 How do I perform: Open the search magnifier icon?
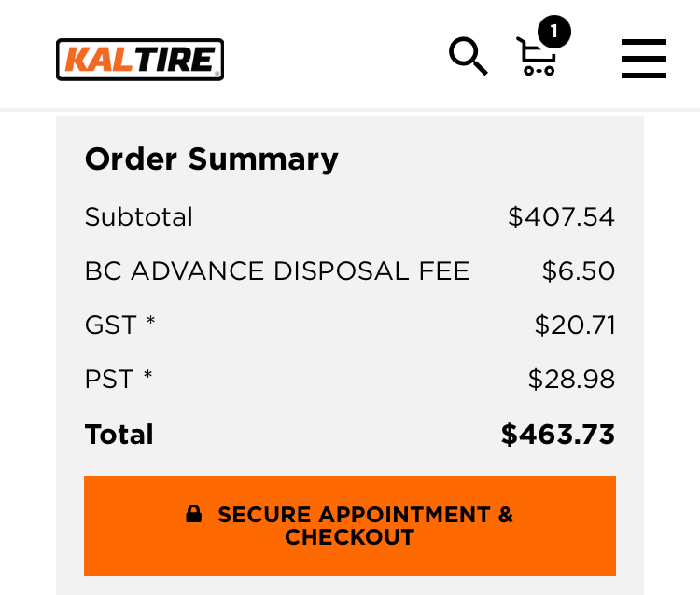[468, 57]
